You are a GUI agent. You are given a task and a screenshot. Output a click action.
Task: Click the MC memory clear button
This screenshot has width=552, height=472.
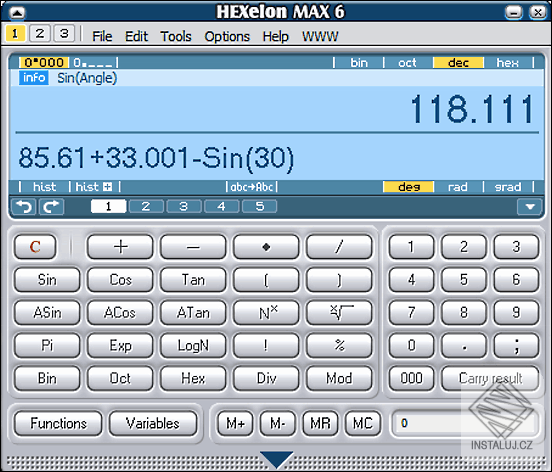(363, 423)
